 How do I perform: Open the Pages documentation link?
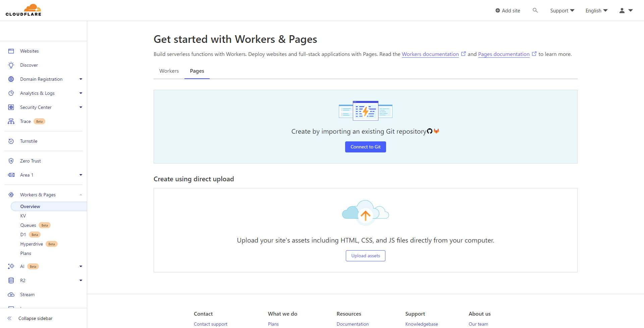pos(503,54)
